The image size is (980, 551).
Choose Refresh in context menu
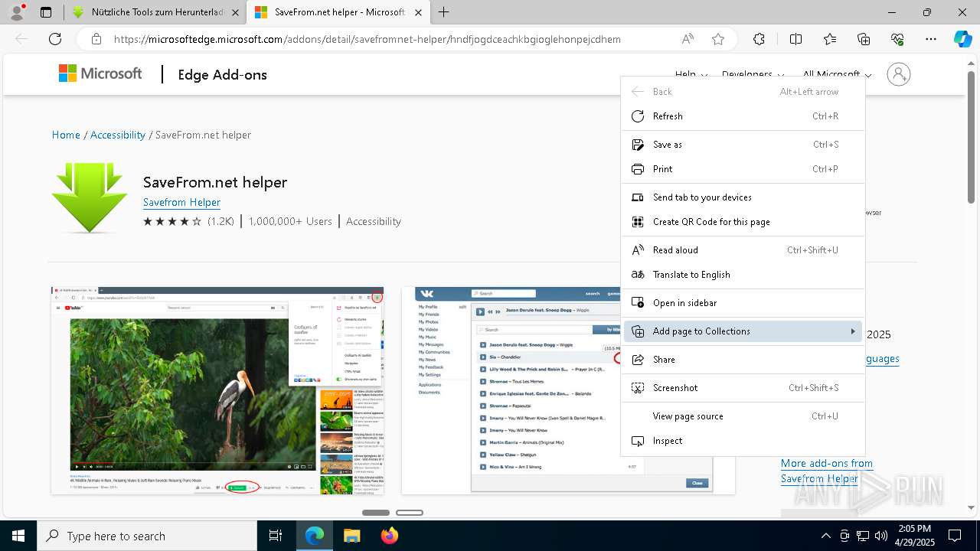pyautogui.click(x=743, y=116)
